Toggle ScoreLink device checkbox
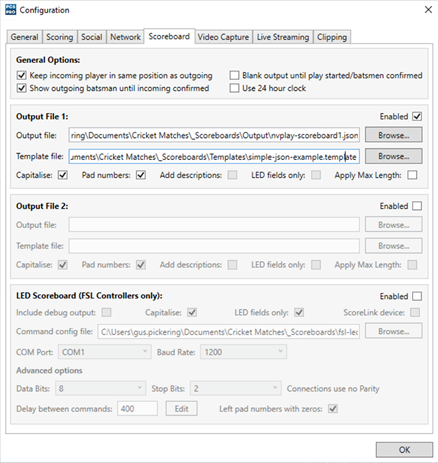438x463 pixels. point(415,313)
